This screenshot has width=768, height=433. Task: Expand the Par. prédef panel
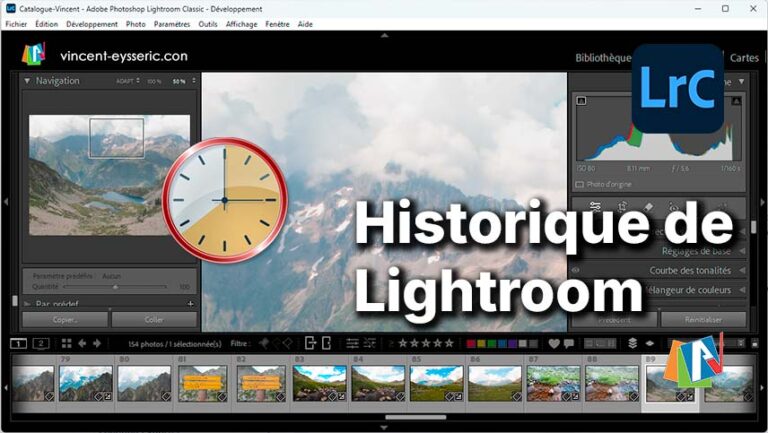tap(27, 304)
